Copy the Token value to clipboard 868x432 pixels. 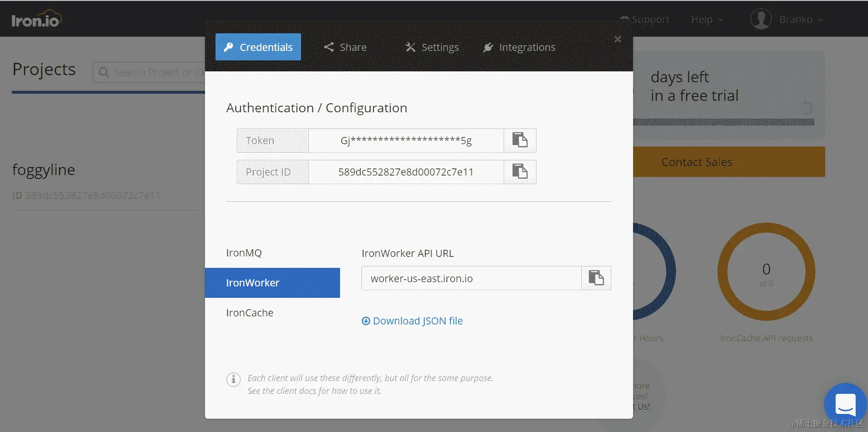coord(520,140)
